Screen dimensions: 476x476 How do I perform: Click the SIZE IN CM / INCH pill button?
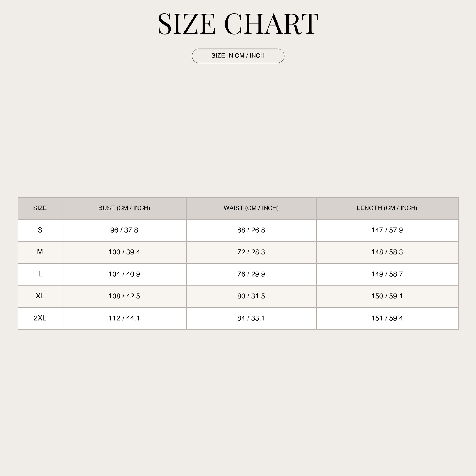coord(238,56)
